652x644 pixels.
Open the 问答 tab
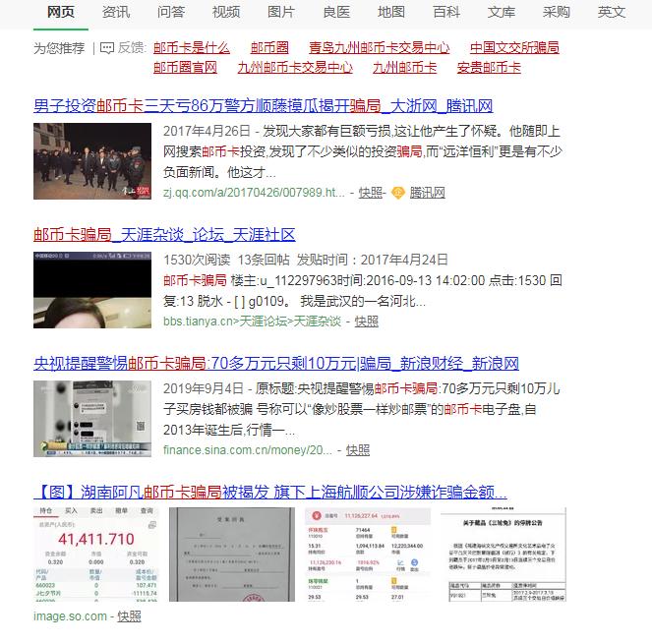[x=171, y=12]
